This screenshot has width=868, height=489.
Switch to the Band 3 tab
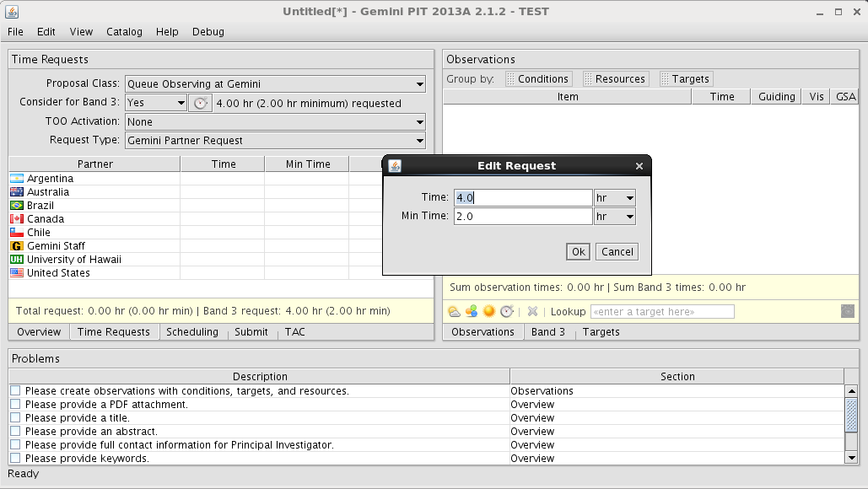point(548,332)
